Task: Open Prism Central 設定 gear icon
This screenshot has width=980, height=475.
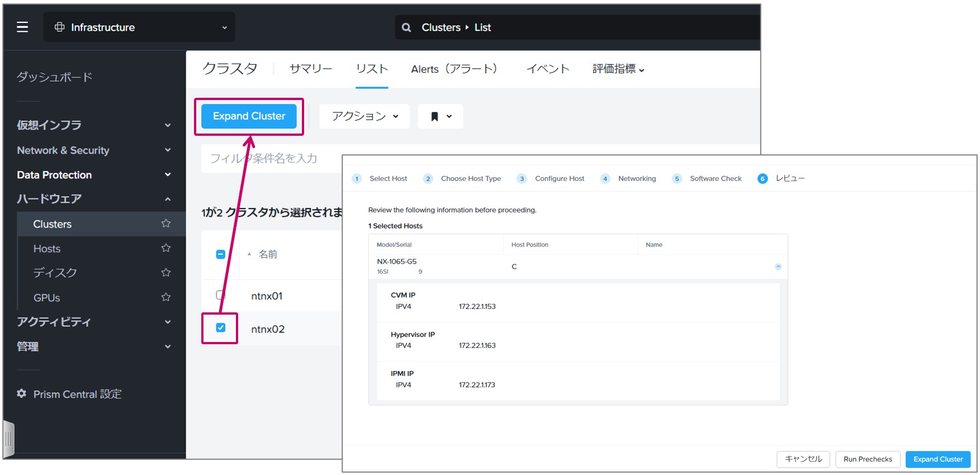Action: coord(22,393)
